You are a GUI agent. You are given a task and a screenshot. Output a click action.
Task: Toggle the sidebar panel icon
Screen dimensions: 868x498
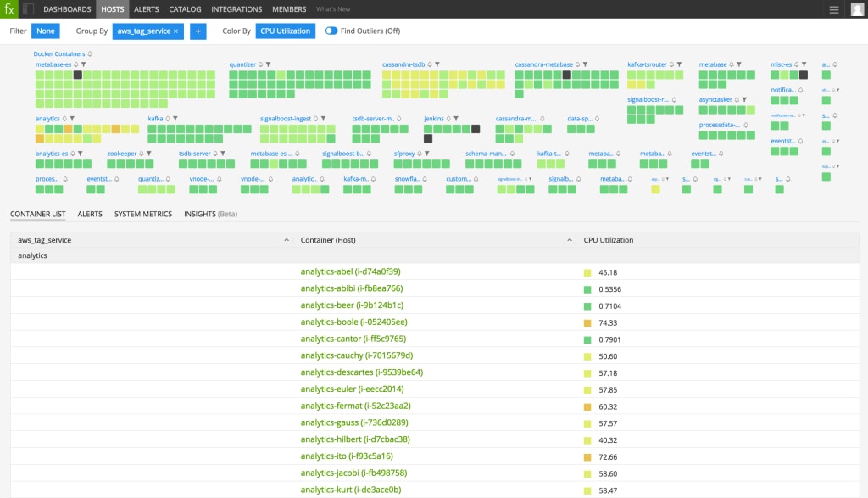pyautogui.click(x=28, y=8)
